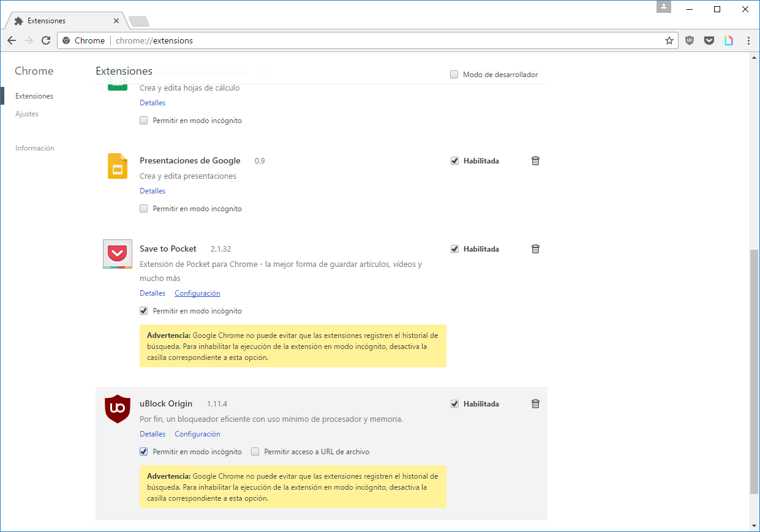
Task: Click the address bar showing chrome://extensions
Action: point(367,40)
